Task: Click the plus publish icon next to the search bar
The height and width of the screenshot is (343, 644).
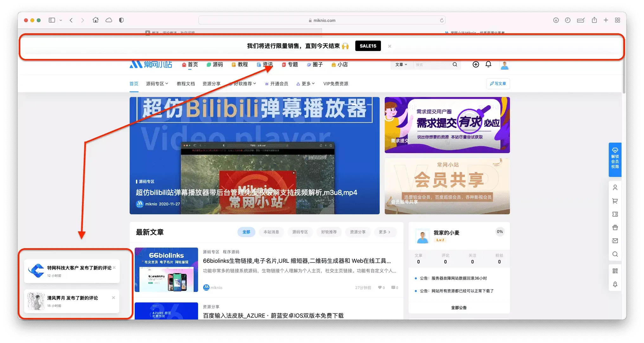Action: point(476,64)
